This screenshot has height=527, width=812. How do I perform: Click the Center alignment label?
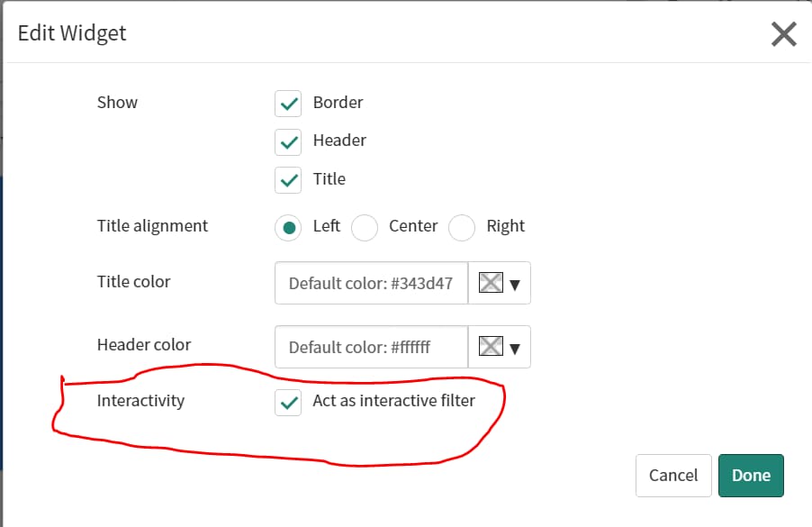413,226
